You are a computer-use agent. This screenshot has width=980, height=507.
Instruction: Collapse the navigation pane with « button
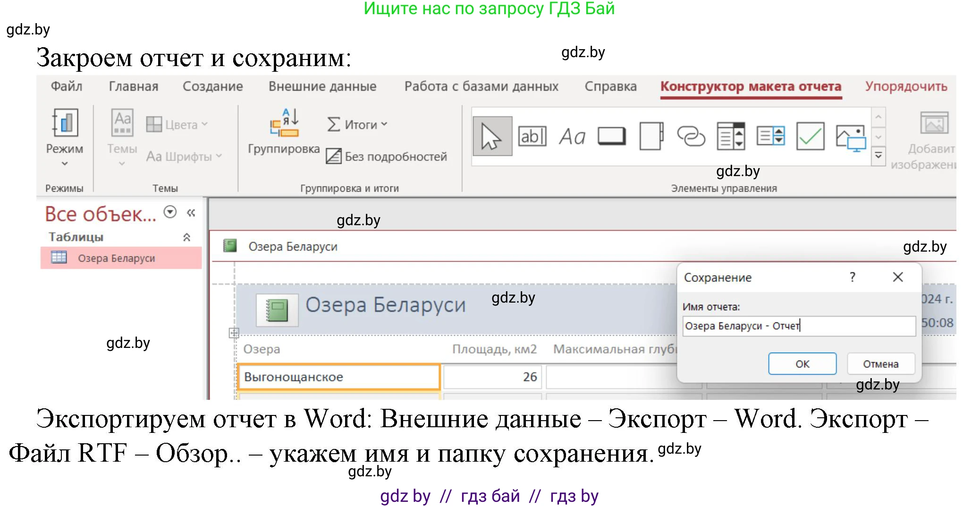pyautogui.click(x=191, y=213)
